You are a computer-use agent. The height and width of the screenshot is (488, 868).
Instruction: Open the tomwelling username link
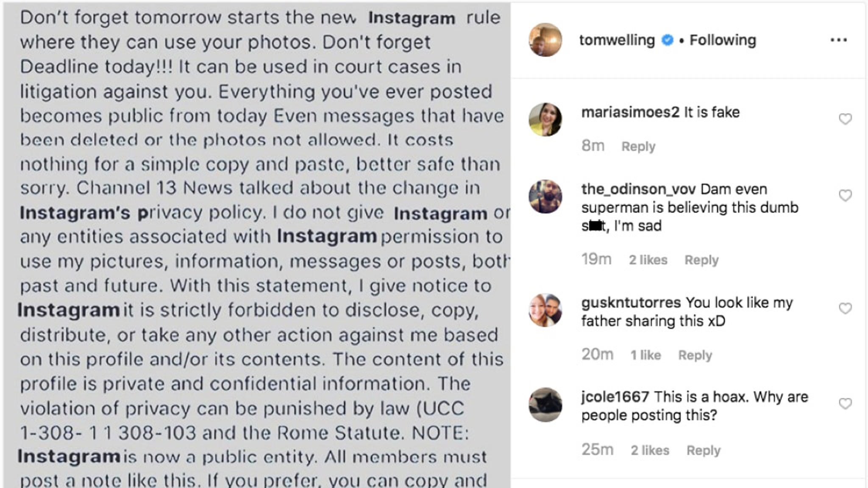617,40
